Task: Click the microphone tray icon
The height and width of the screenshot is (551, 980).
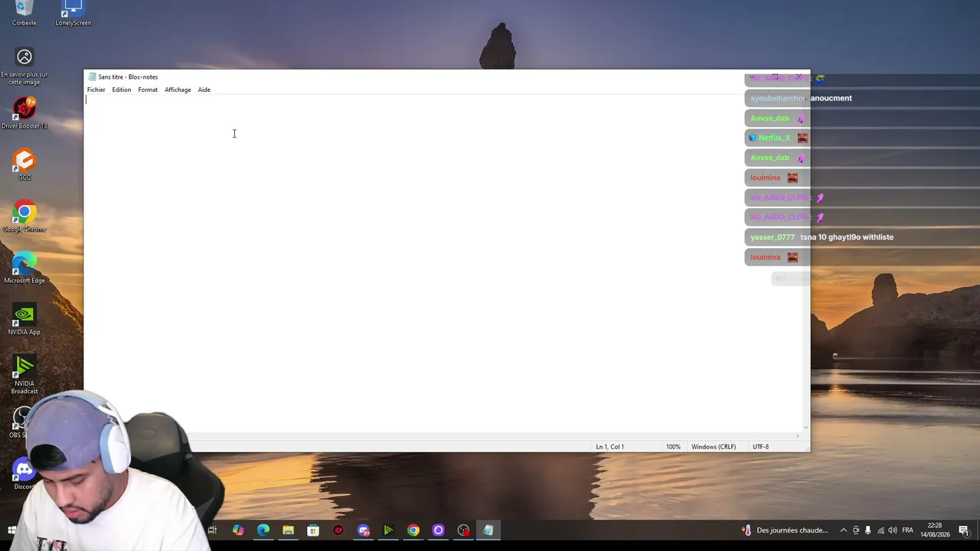Action: 867,530
